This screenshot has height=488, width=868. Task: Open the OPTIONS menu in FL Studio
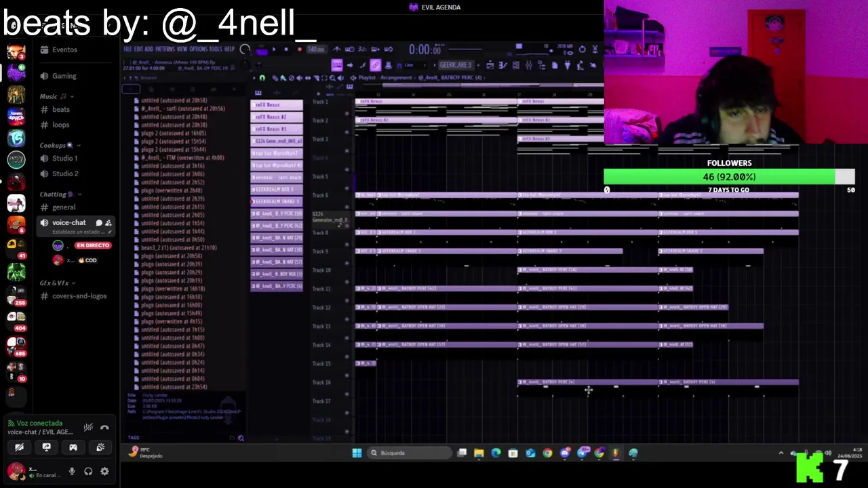point(198,49)
